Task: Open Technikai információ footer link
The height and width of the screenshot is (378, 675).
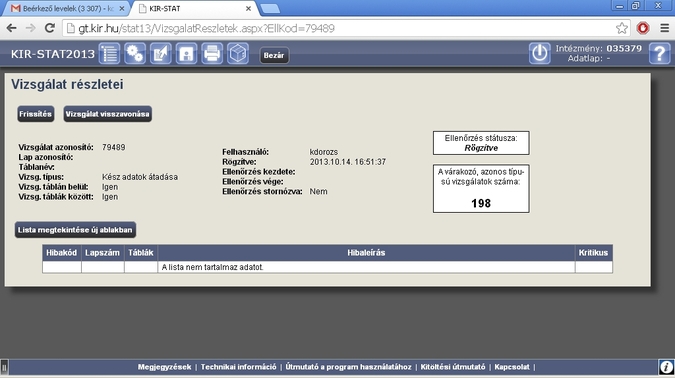Action: [238, 367]
